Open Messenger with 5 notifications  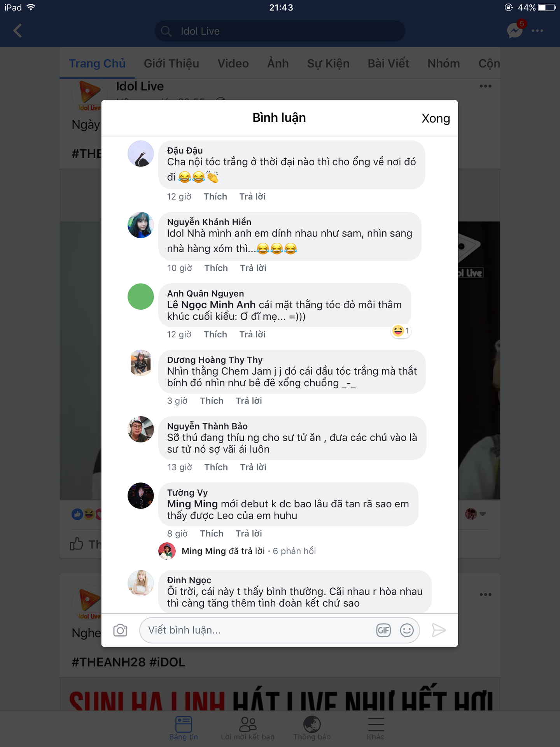pyautogui.click(x=515, y=31)
